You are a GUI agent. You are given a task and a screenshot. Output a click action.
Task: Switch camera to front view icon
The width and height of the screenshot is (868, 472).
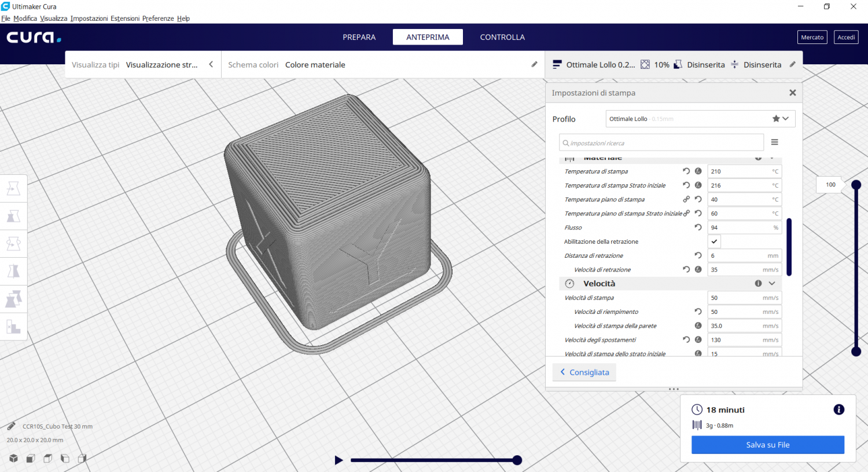click(31, 458)
